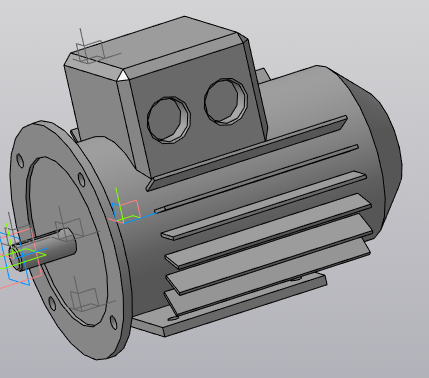Select the right circular hole on terminal box
This screenshot has height=378, width=429.
coord(226,102)
